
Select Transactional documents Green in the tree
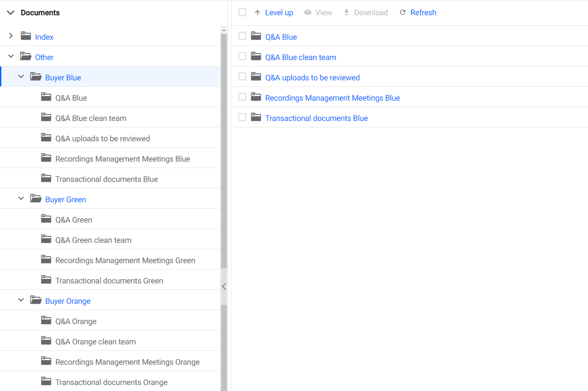pyautogui.click(x=109, y=281)
